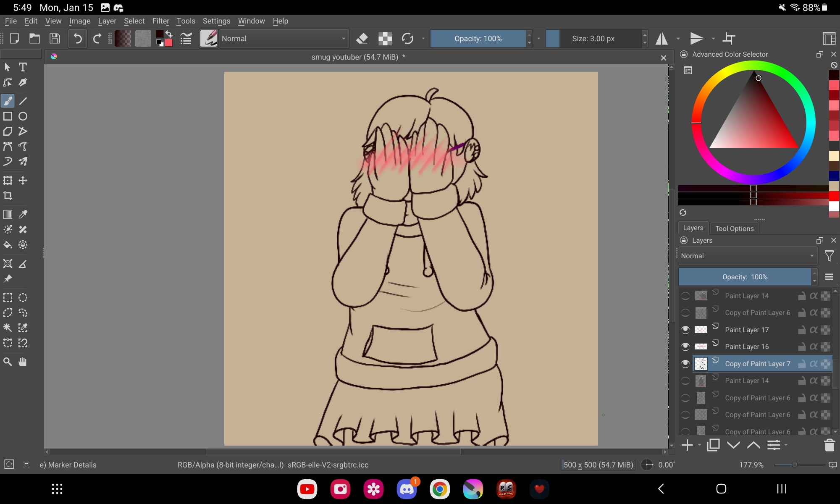Click the horizontal mirror tool icon
This screenshot has height=504, width=840.
tap(662, 39)
